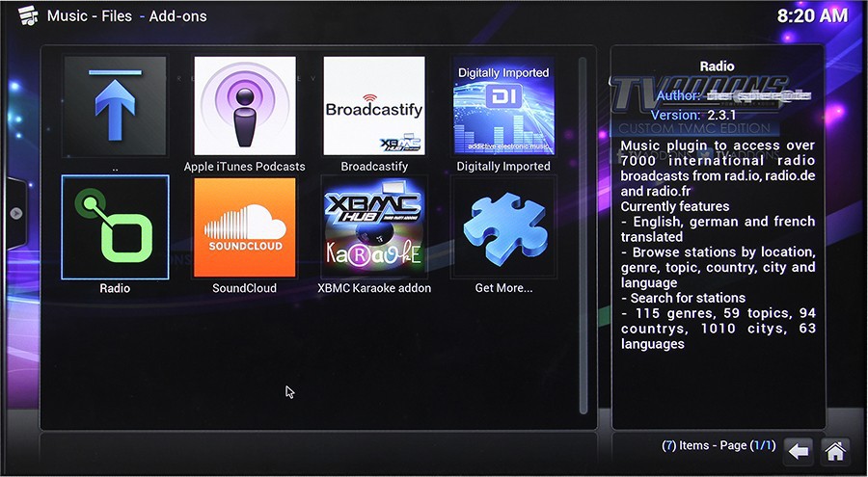Launch the XBMC Karaoke addon icon
Viewport: 868px width, 477px height.
point(374,227)
